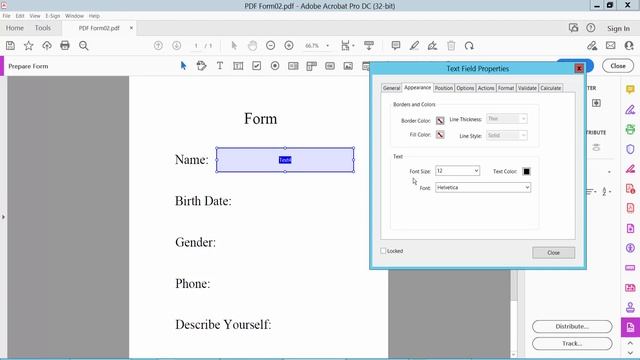Switch to the General tab

(391, 88)
